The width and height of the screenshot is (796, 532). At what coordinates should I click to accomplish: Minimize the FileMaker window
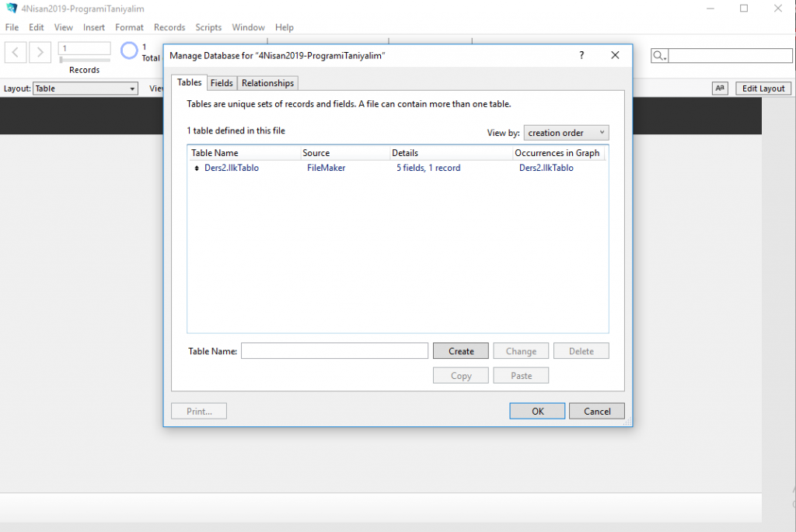(710, 9)
